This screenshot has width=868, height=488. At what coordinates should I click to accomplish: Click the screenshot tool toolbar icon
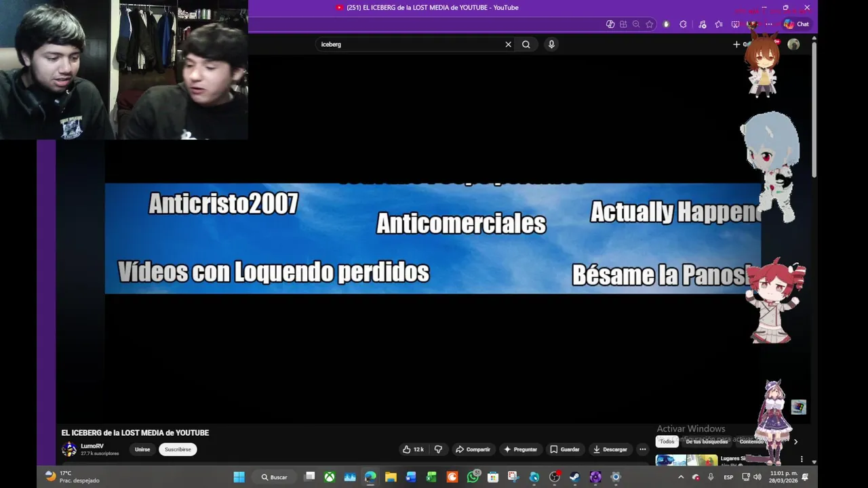pos(736,24)
